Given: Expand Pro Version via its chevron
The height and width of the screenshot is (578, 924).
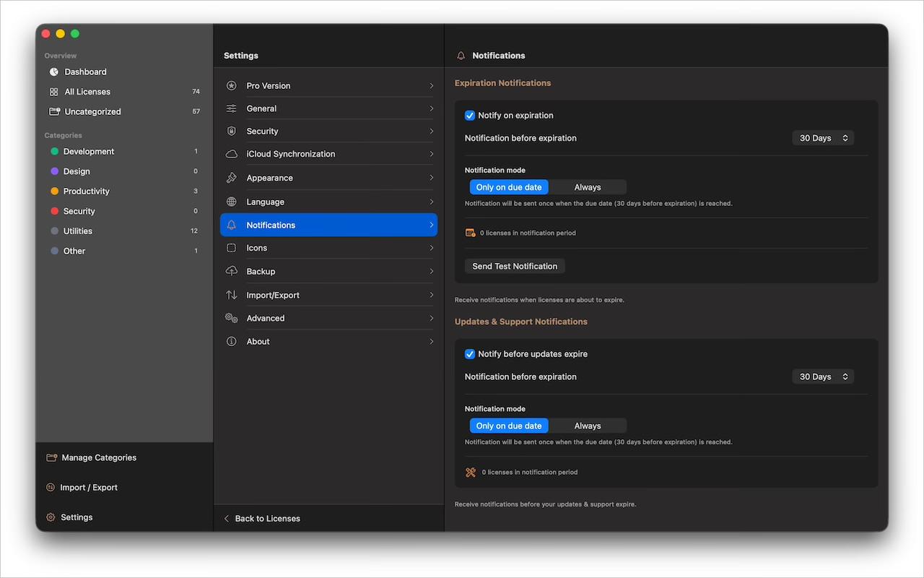Looking at the screenshot, I should click(x=432, y=86).
